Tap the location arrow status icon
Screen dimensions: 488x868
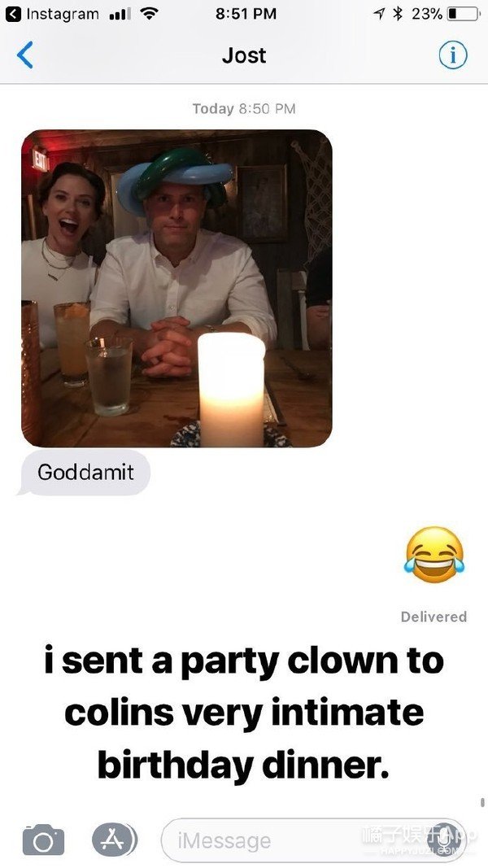pos(380,15)
